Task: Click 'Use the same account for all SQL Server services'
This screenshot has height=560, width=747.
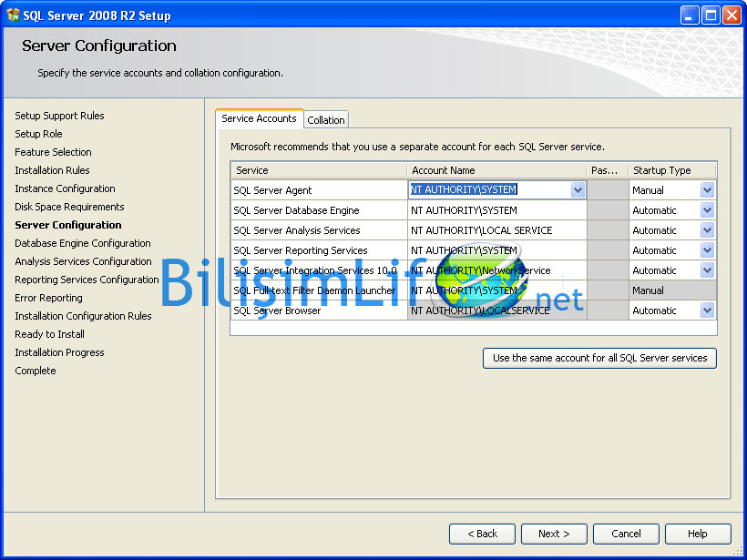Action: click(x=599, y=358)
